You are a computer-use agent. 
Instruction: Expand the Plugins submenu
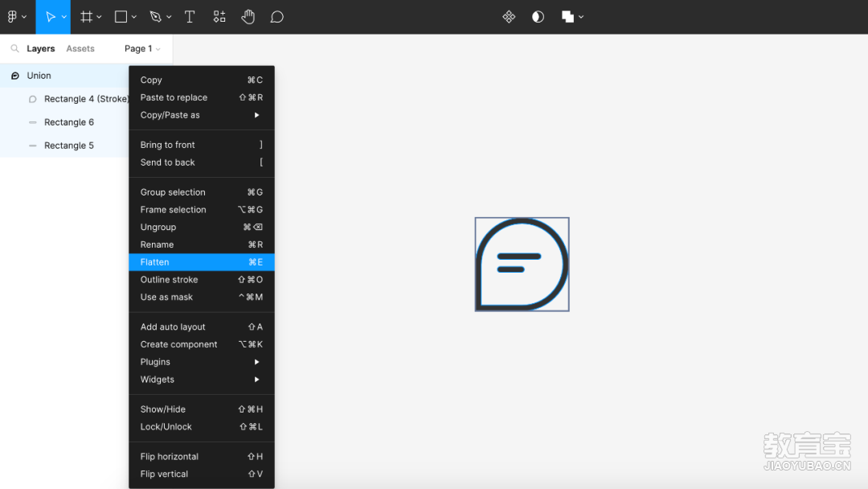202,362
